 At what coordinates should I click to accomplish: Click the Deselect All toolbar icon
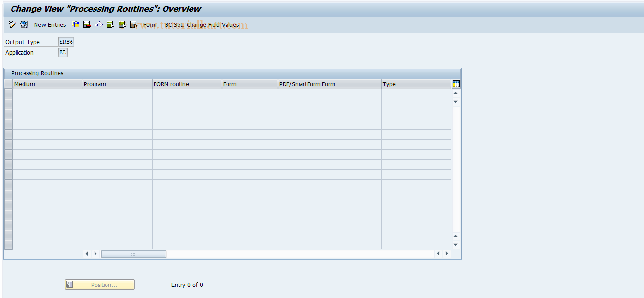tap(133, 24)
